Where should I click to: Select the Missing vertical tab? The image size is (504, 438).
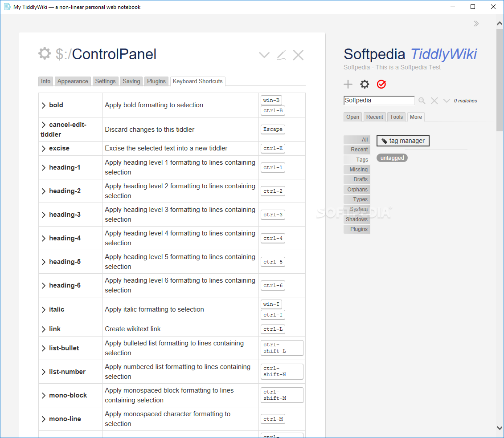coord(357,170)
